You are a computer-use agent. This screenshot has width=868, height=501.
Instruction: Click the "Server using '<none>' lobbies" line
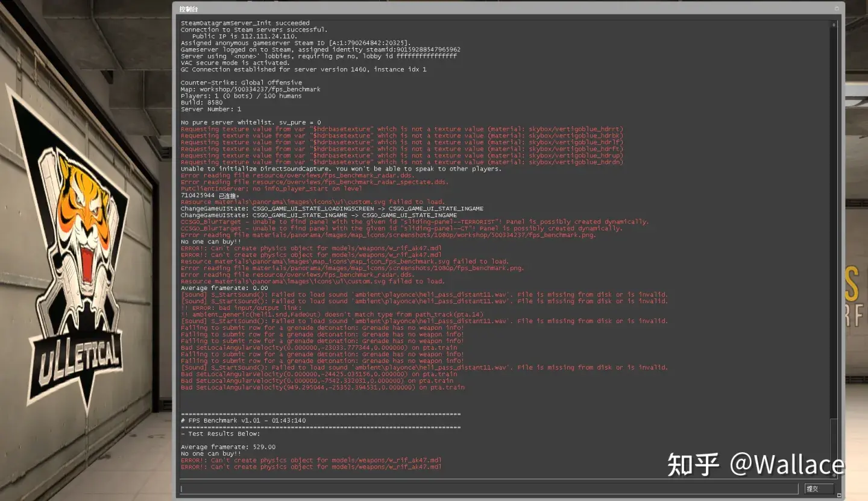pos(319,56)
